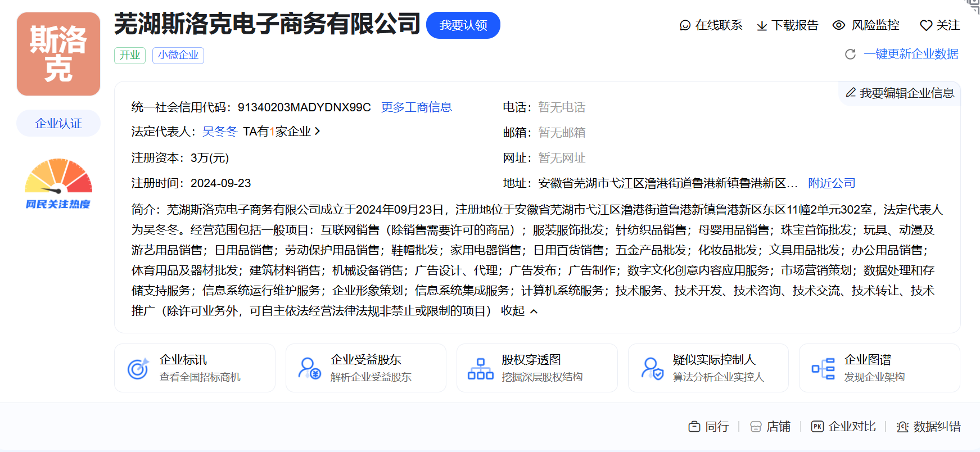Open legal representative 吴冬冬 link
Screen dimensions: 980x452
point(220,131)
